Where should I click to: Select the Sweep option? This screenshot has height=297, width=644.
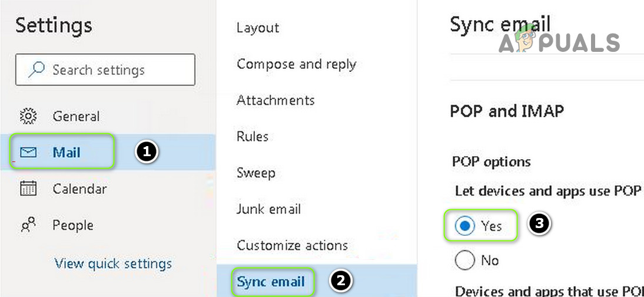[256, 173]
